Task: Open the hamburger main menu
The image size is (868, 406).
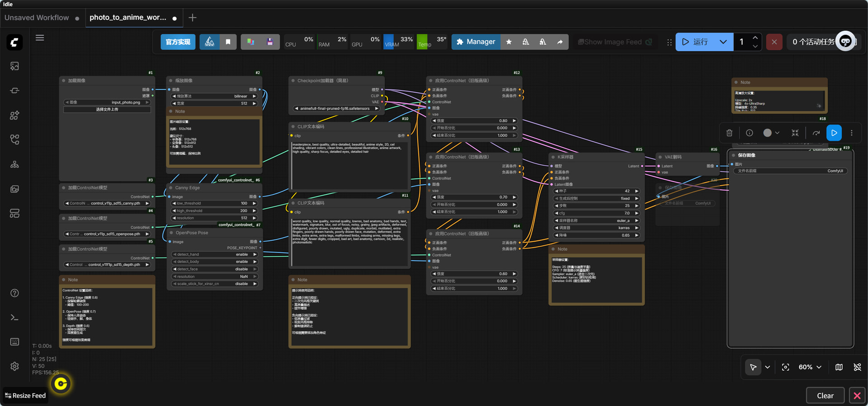Action: (x=40, y=38)
